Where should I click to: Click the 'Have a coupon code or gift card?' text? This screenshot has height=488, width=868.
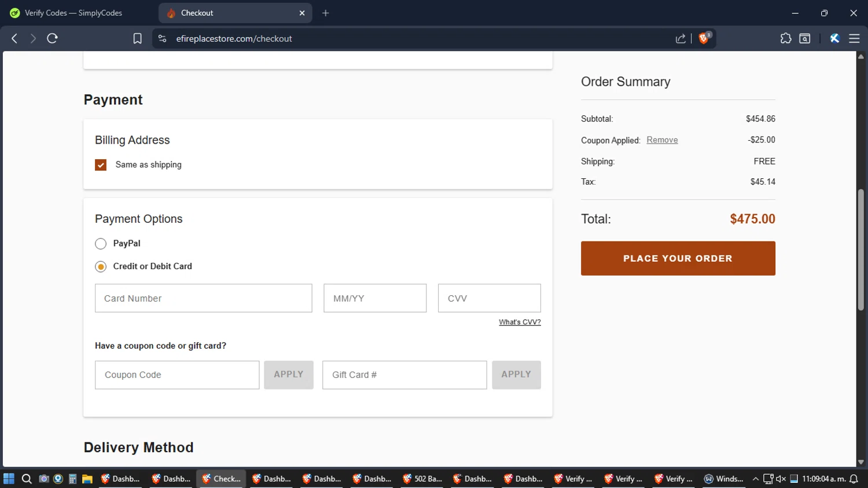click(x=160, y=346)
